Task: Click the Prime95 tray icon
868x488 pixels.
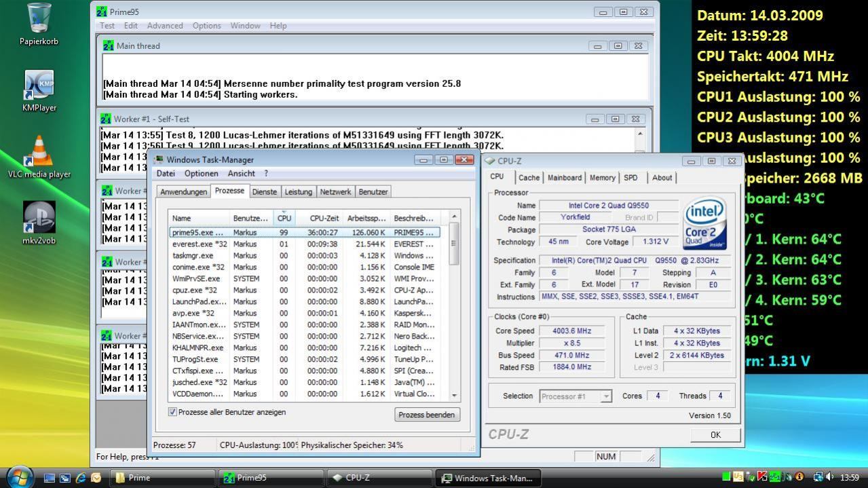Action: (774, 477)
